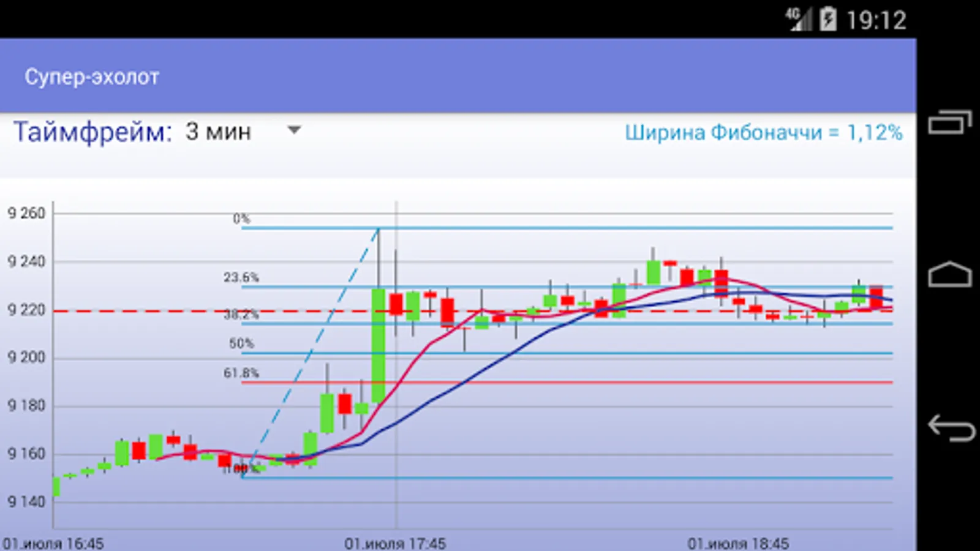
Task: Open the Таймфрейм dropdown arrow
Action: (295, 130)
